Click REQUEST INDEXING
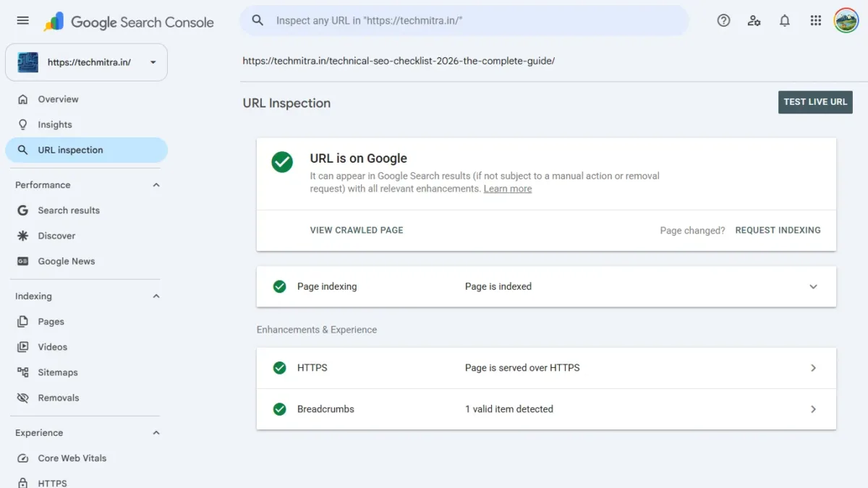868x488 pixels. tap(778, 230)
